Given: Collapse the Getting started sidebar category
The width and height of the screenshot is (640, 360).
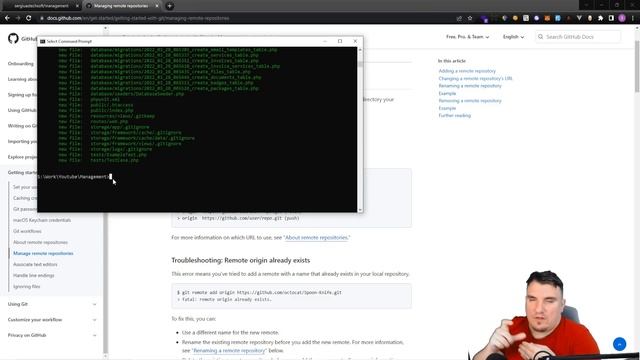Looking at the screenshot, I should [x=22, y=172].
